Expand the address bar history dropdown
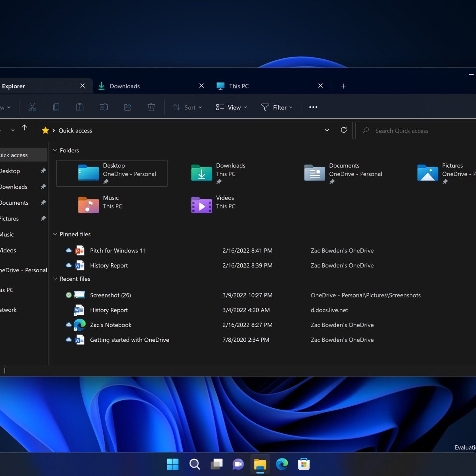476x476 pixels. pyautogui.click(x=327, y=130)
